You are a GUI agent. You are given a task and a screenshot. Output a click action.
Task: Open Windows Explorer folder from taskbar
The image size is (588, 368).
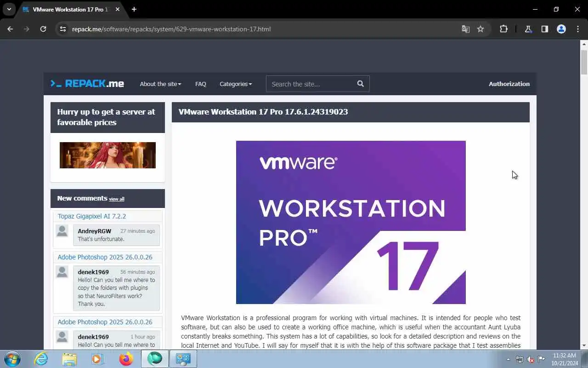[x=69, y=359]
